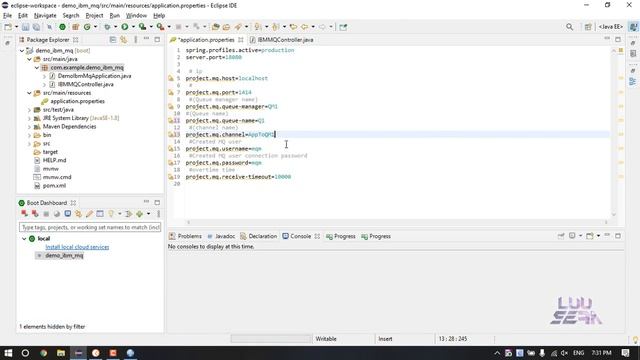Click Boot Dashboard light bulb icon
This screenshot has height=360, width=640.
(x=111, y=213)
